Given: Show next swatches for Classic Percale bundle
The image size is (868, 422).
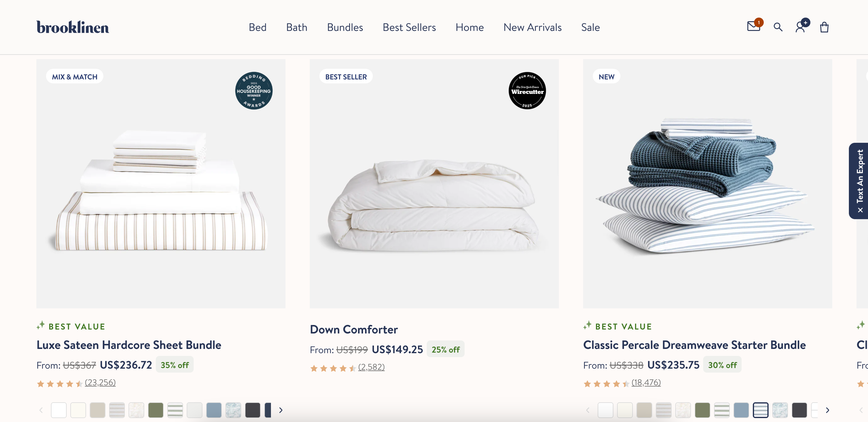Looking at the screenshot, I should click(827, 410).
